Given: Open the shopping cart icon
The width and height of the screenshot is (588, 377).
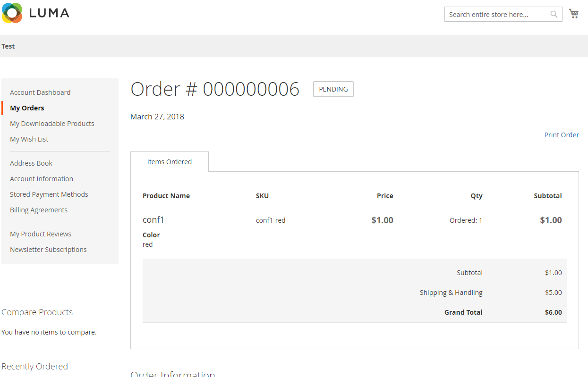Looking at the screenshot, I should click(x=574, y=14).
